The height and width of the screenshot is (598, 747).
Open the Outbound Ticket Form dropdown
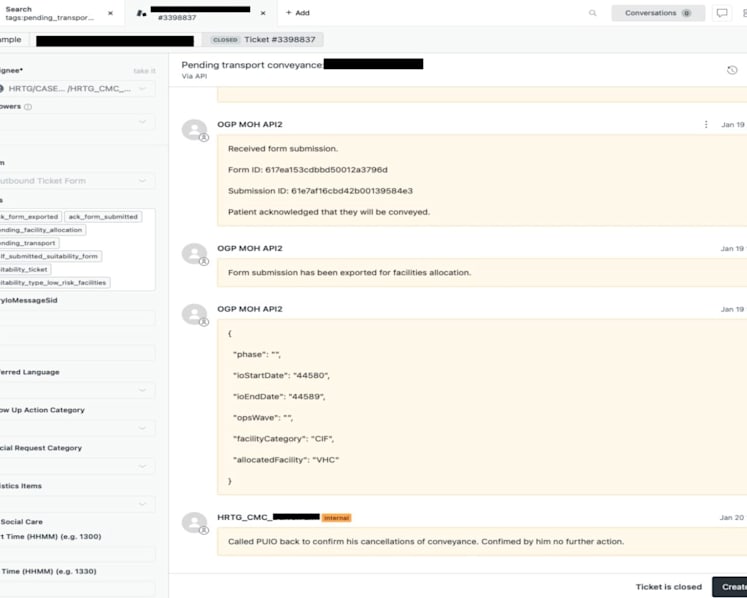[x=76, y=181]
